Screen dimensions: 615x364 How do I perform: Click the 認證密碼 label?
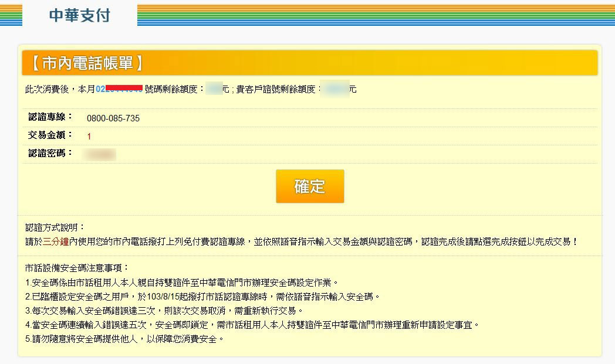pyautogui.click(x=50, y=153)
